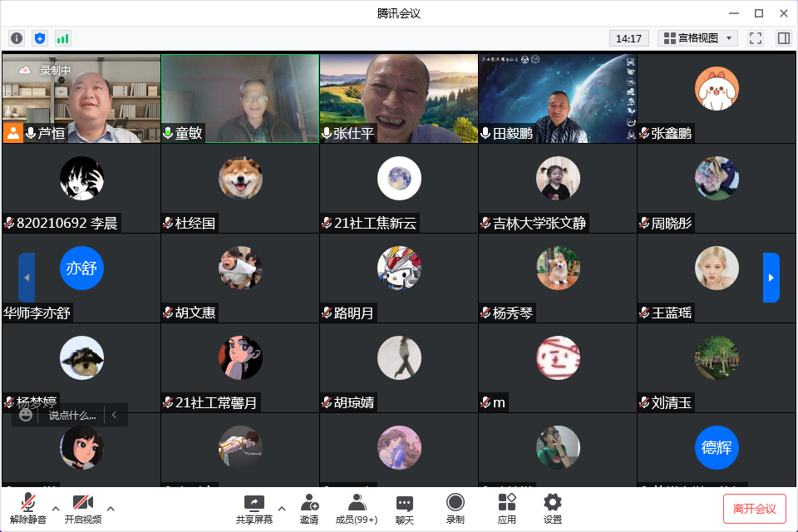This screenshot has width=798, height=532.
Task: Enter fullscreen mode with the fullscreen icon
Action: coord(756,38)
